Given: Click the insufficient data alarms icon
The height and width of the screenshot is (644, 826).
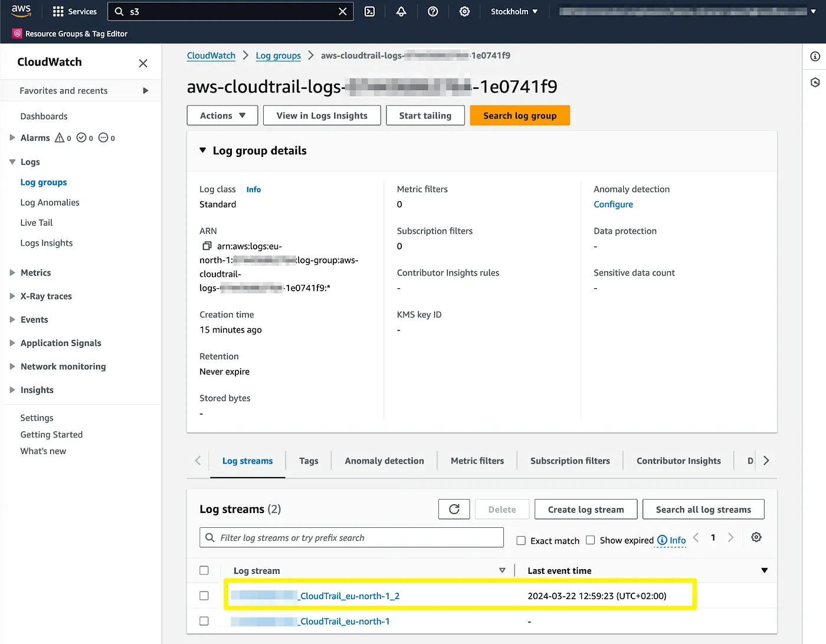Looking at the screenshot, I should [103, 137].
